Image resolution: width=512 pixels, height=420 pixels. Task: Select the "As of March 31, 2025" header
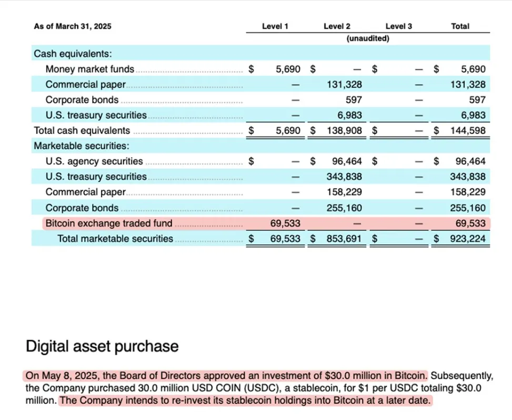pyautogui.click(x=73, y=26)
